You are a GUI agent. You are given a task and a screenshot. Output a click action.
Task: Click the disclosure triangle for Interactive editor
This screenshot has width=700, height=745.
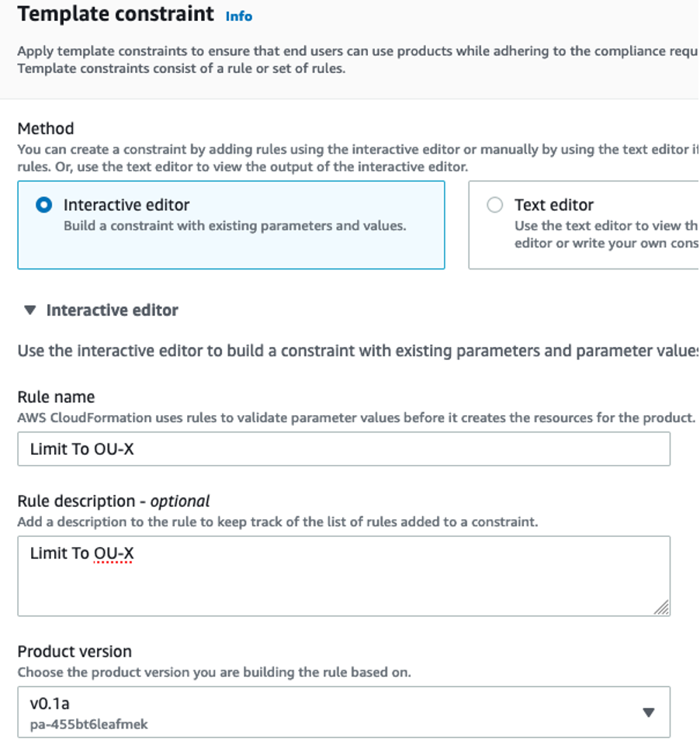pos(31,309)
